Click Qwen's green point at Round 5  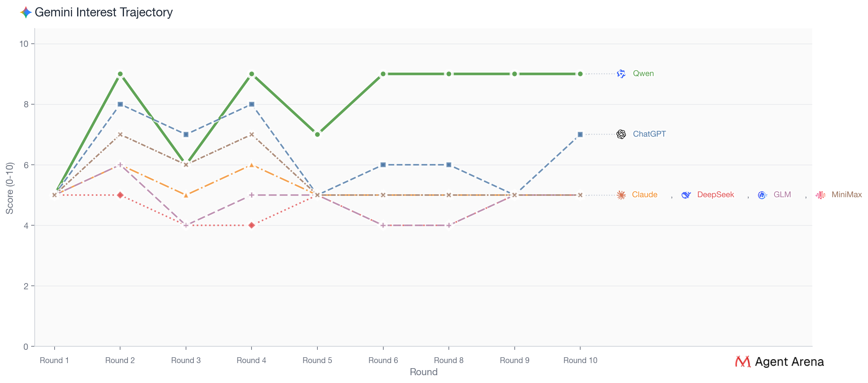tap(317, 135)
